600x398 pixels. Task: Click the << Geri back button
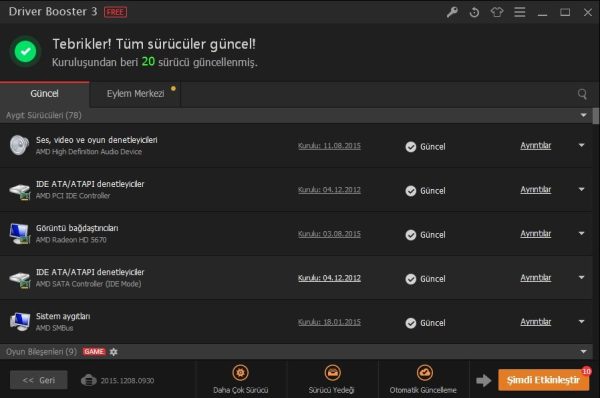(39, 380)
